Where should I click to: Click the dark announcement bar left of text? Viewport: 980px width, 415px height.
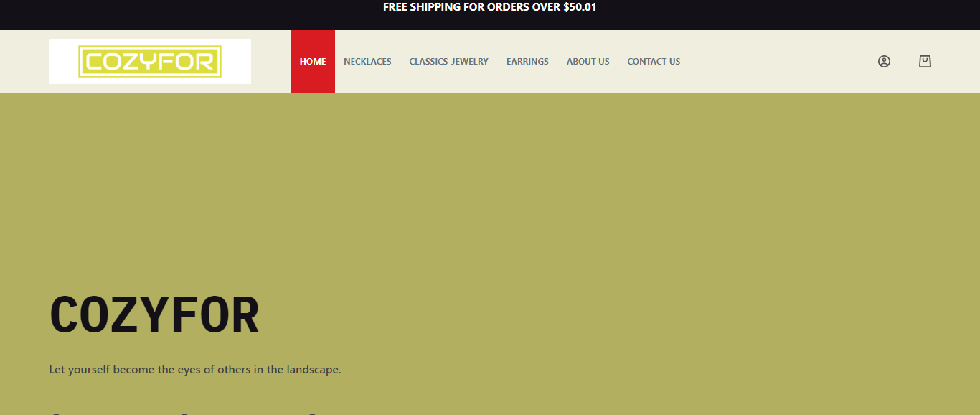pyautogui.click(x=179, y=14)
